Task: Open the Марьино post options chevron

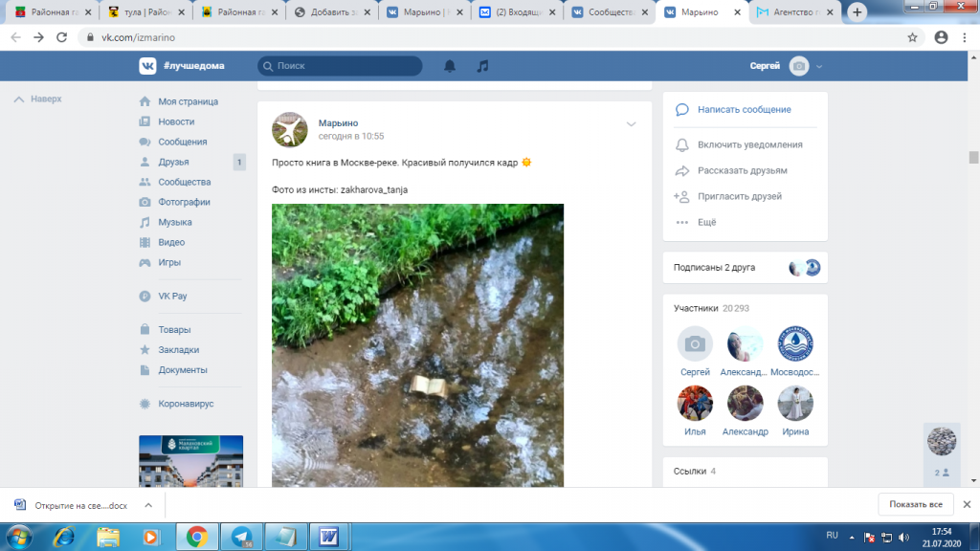Action: pyautogui.click(x=632, y=124)
